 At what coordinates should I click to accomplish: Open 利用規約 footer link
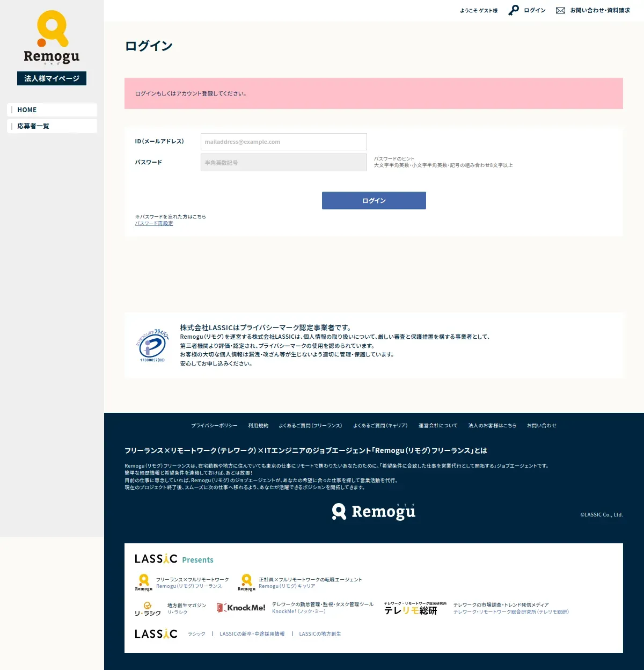[x=258, y=426]
